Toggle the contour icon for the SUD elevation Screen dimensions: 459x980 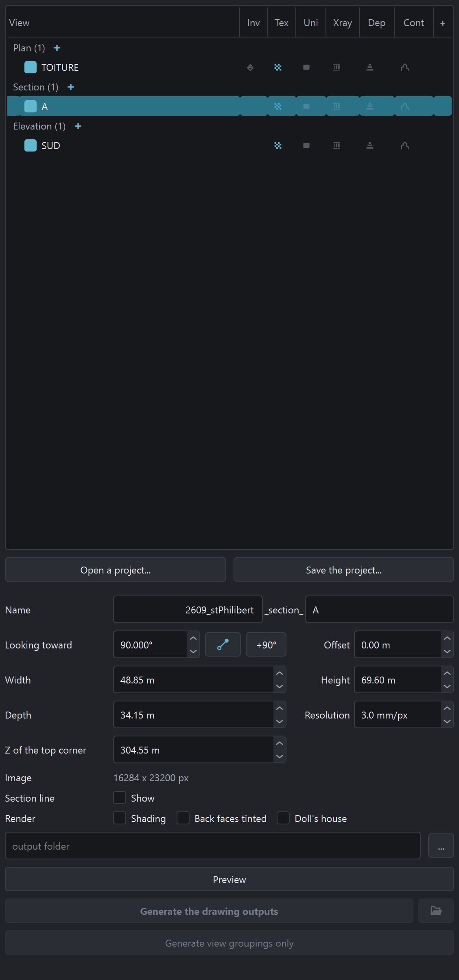(404, 146)
